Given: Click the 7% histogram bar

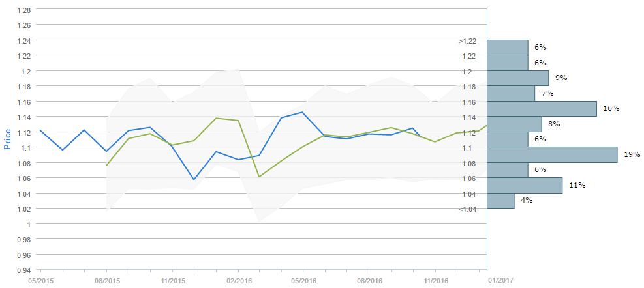Looking at the screenshot, I should (x=511, y=93).
